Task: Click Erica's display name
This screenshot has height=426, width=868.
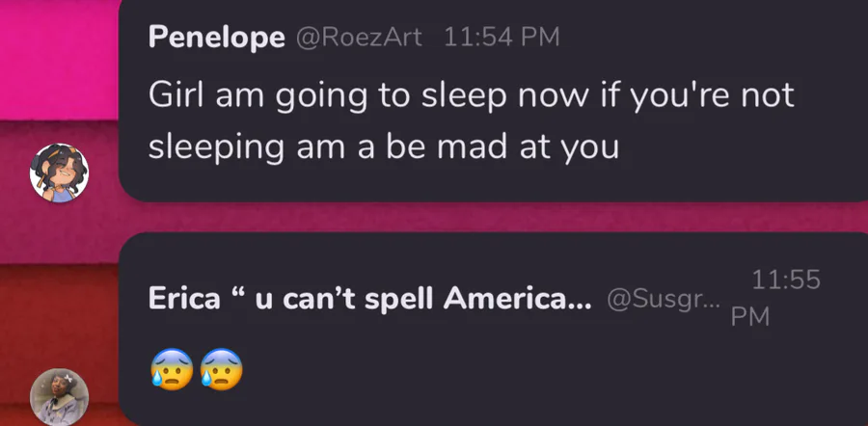Action: click(370, 299)
